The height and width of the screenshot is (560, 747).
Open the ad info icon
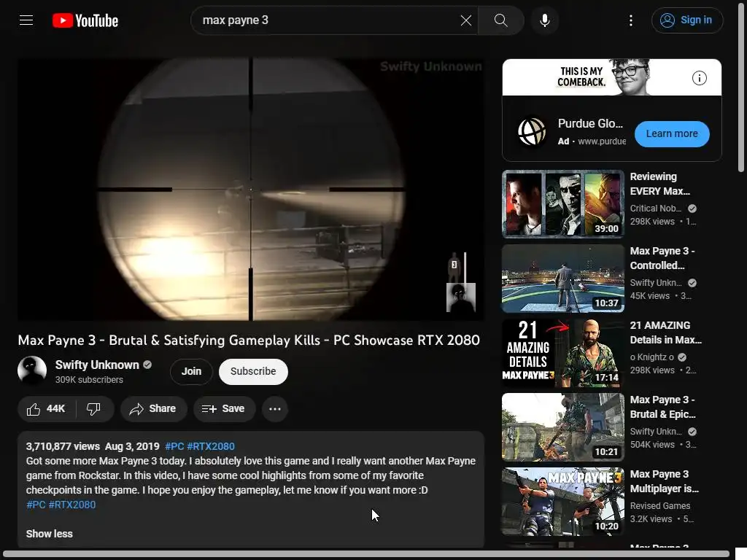699,77
